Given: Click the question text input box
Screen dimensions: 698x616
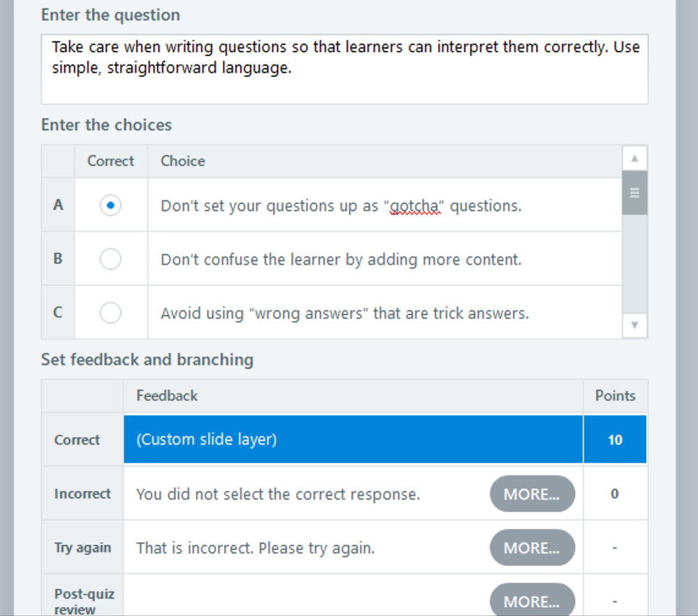Looking at the screenshot, I should [x=344, y=69].
